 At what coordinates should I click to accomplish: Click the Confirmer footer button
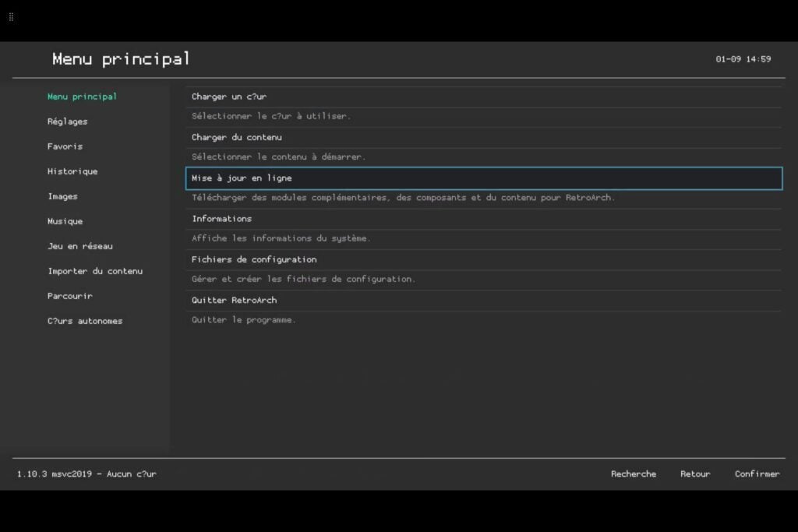click(x=757, y=474)
